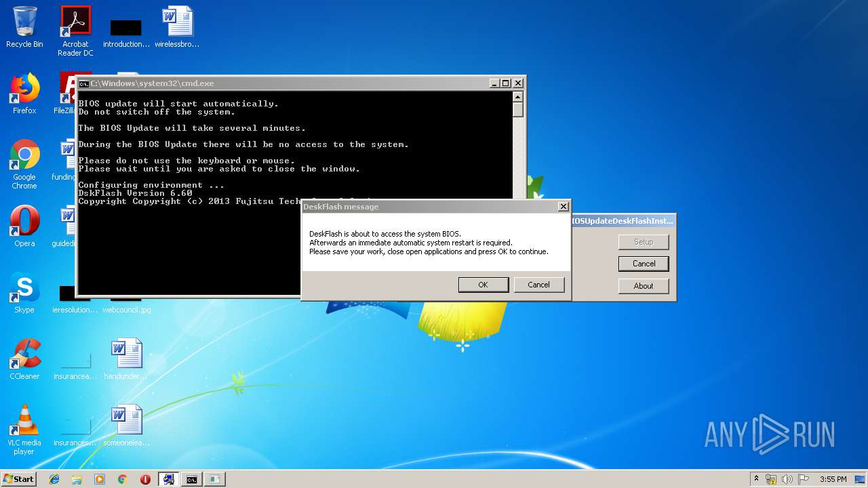Click the greyed Setup button in installer

point(644,242)
